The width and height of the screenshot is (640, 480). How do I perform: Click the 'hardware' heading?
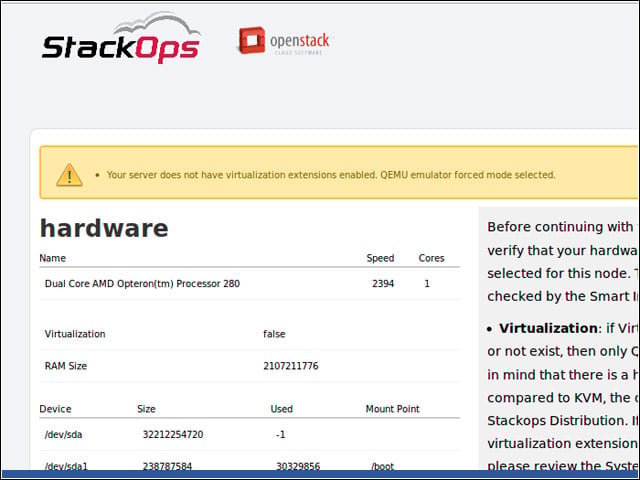pos(104,228)
